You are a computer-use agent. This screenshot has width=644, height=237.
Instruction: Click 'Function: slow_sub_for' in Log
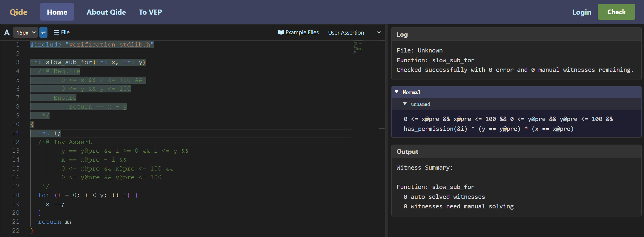pyautogui.click(x=435, y=60)
